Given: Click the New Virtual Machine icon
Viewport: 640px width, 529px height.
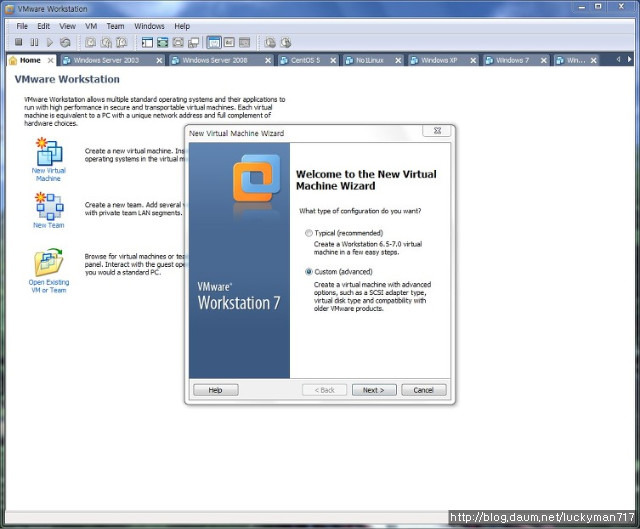Looking at the screenshot, I should (x=49, y=151).
